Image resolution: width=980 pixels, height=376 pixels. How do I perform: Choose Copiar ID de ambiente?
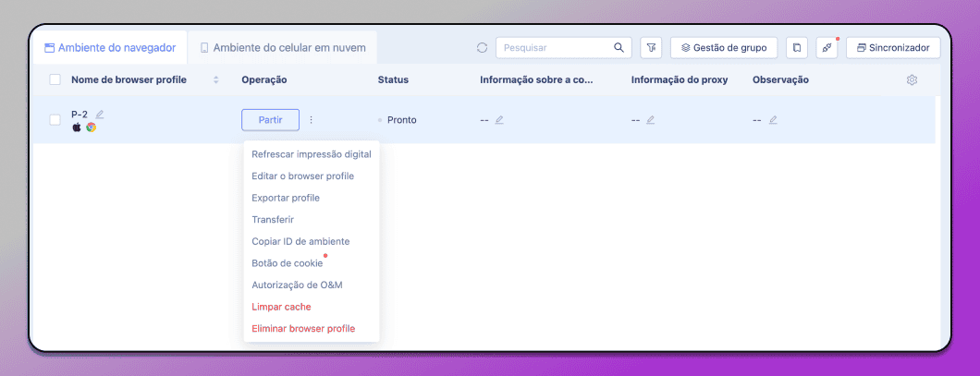click(312, 241)
